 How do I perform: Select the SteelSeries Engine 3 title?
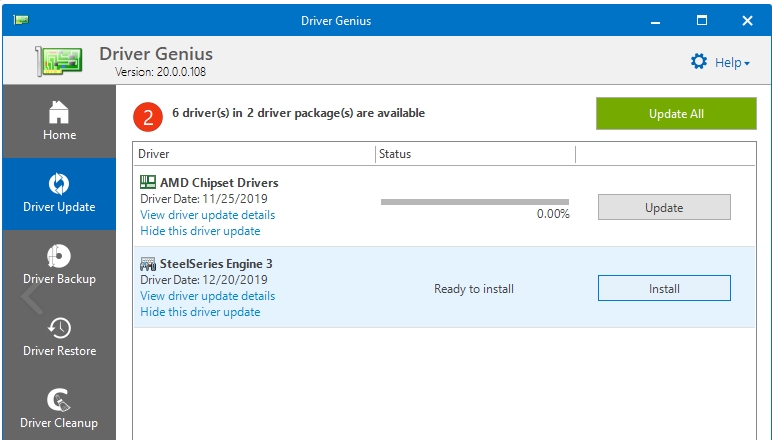coord(216,264)
